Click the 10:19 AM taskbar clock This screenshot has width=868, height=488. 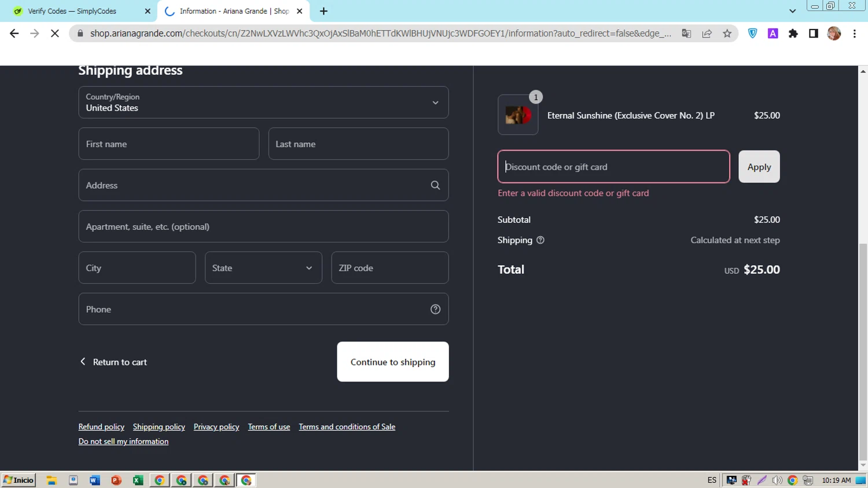point(836,480)
